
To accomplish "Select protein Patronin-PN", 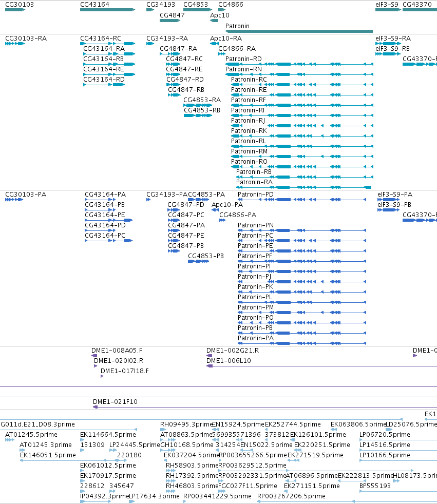I will pyautogui.click(x=256, y=225).
